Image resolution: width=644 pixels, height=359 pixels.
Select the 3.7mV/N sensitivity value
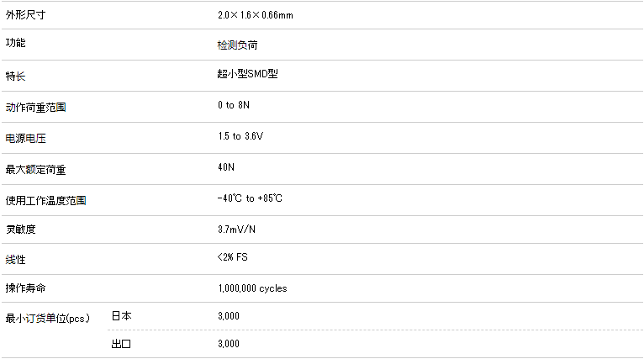[236, 229]
